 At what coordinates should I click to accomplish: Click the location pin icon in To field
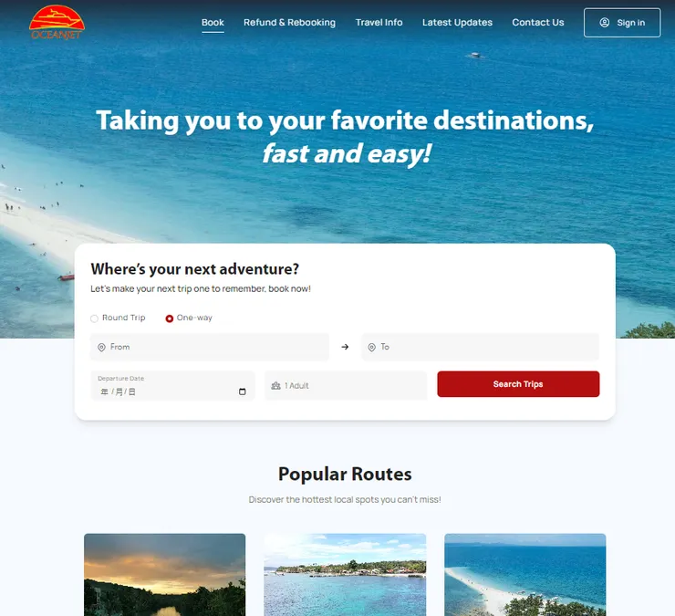tap(371, 347)
